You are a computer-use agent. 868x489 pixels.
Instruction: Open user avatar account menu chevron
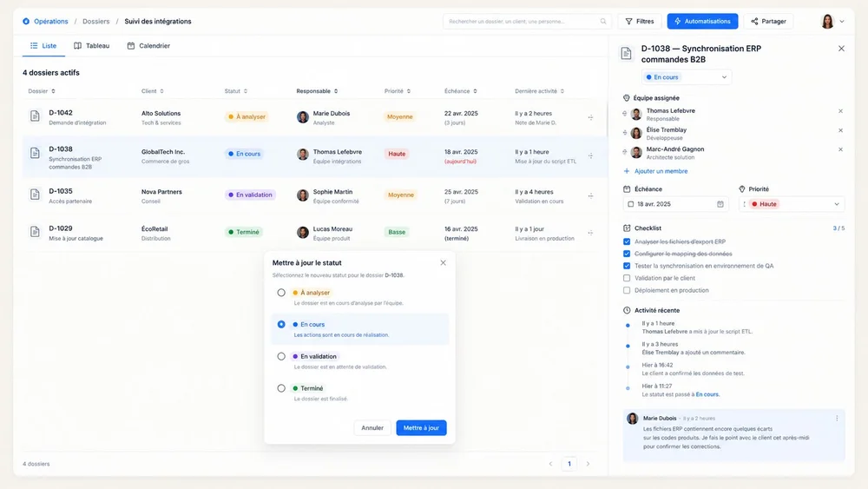coord(842,22)
